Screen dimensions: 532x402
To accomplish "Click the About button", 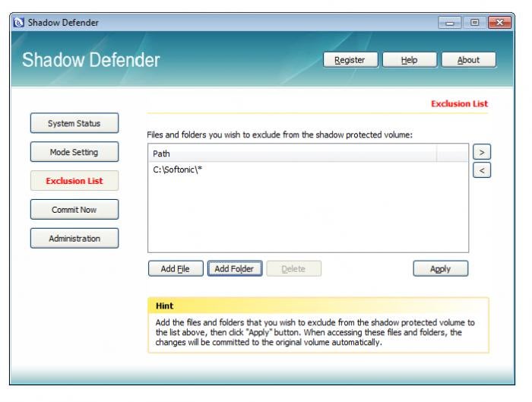I will (x=469, y=60).
